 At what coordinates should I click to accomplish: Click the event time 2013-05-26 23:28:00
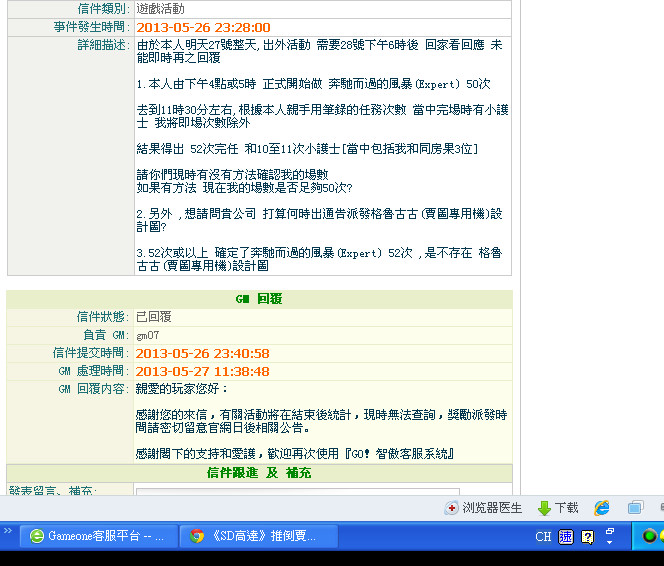(x=203, y=27)
